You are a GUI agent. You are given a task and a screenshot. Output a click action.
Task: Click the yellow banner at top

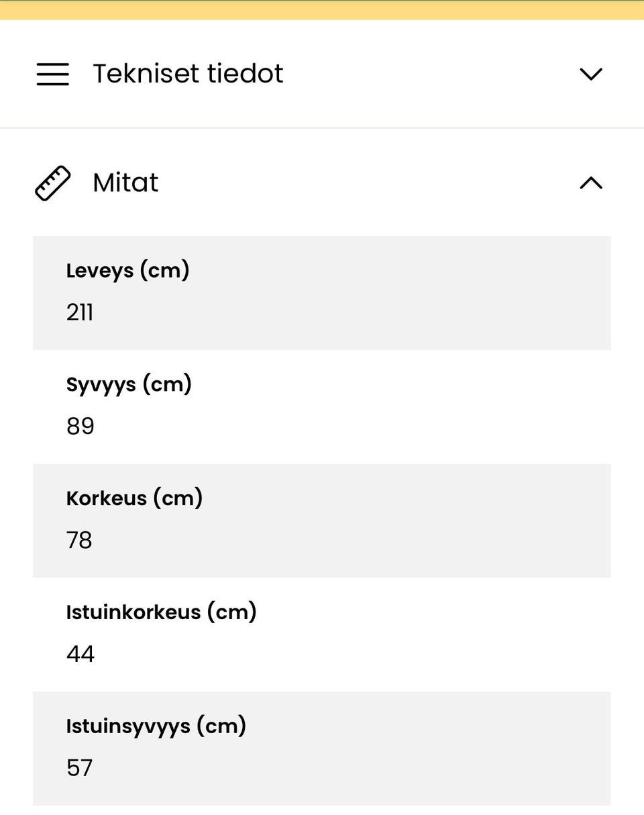322,10
